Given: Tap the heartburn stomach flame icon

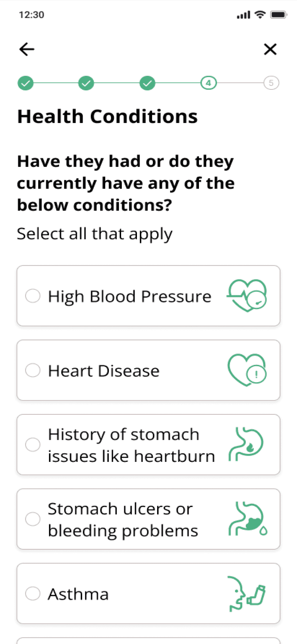Looking at the screenshot, I should point(246,444).
